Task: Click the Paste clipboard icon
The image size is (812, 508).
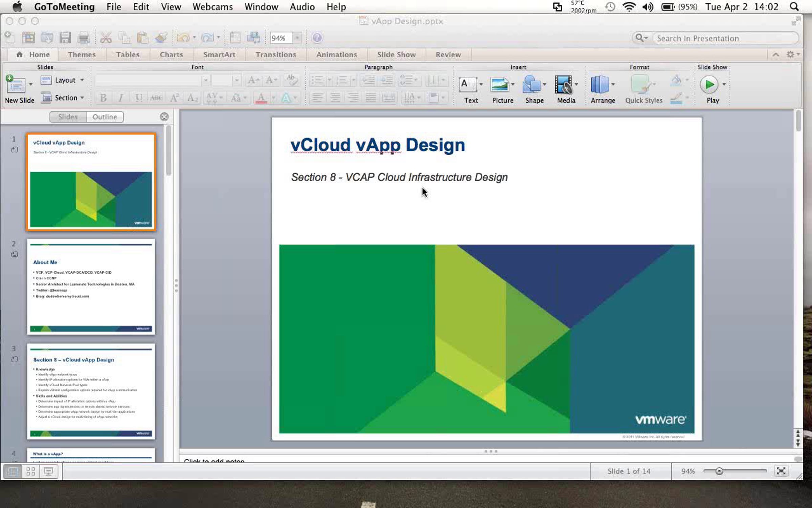Action: (143, 38)
